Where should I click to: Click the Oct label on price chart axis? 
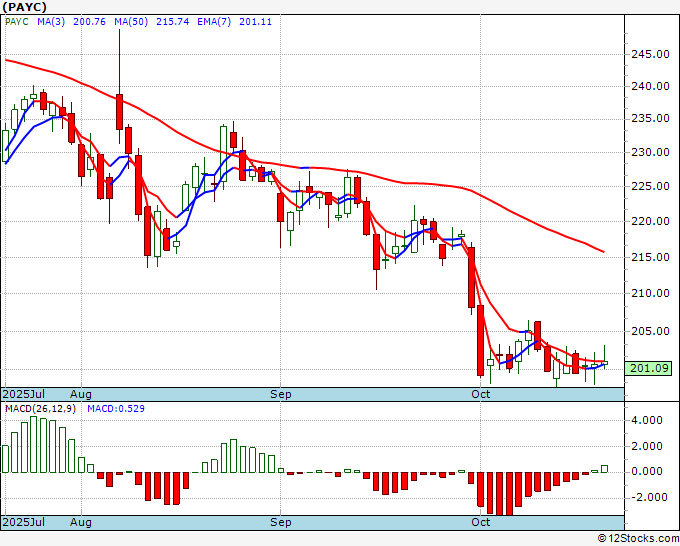click(x=481, y=394)
